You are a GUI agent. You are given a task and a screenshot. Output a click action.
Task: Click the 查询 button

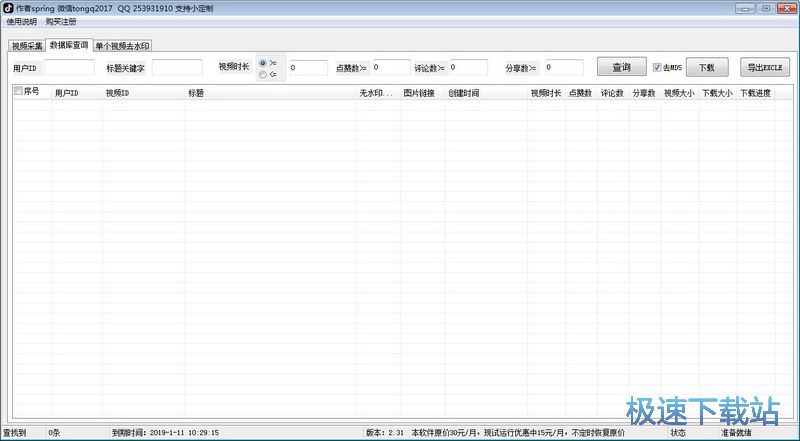coord(621,68)
